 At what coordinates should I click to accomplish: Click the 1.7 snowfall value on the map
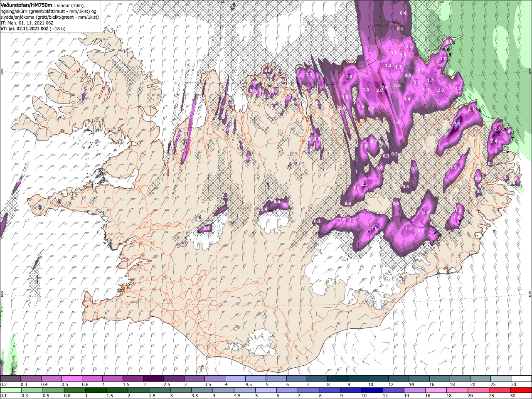tap(431, 80)
